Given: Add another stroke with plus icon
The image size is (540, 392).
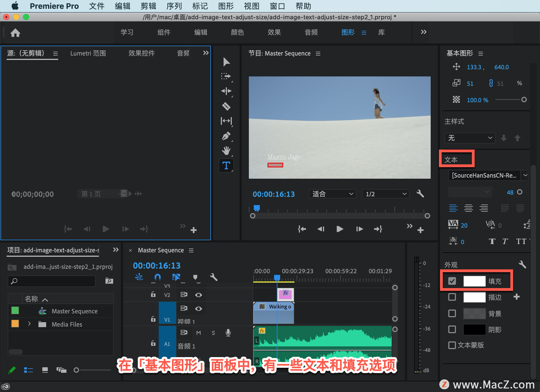Looking at the screenshot, I should [517, 297].
